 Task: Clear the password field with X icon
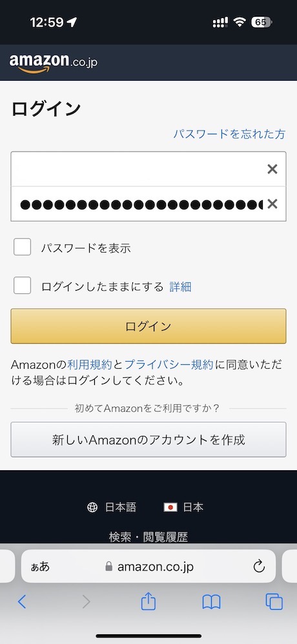tap(272, 203)
